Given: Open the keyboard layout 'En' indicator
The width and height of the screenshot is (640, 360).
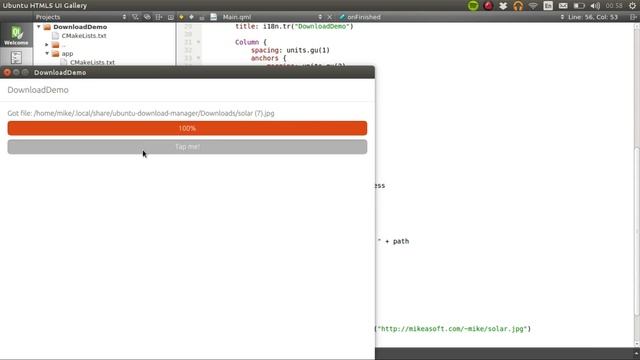Looking at the screenshot, I should [x=548, y=6].
